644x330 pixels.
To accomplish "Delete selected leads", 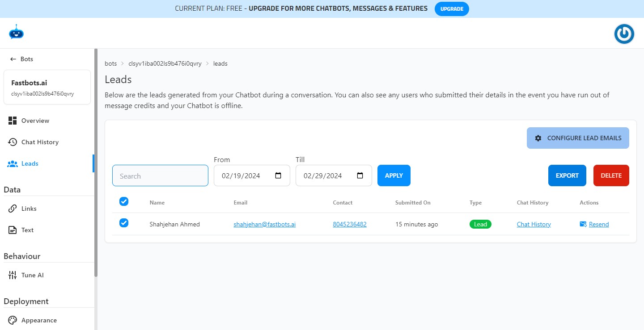I will click(x=611, y=175).
